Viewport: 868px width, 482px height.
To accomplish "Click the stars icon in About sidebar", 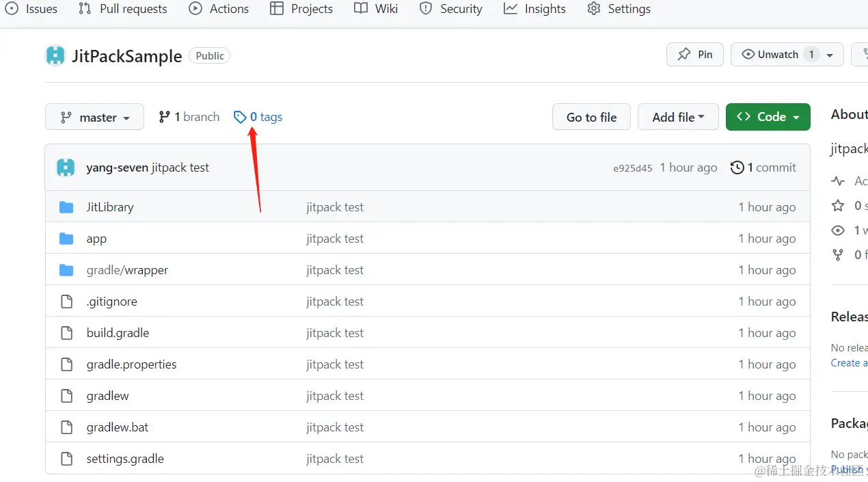I will [838, 206].
